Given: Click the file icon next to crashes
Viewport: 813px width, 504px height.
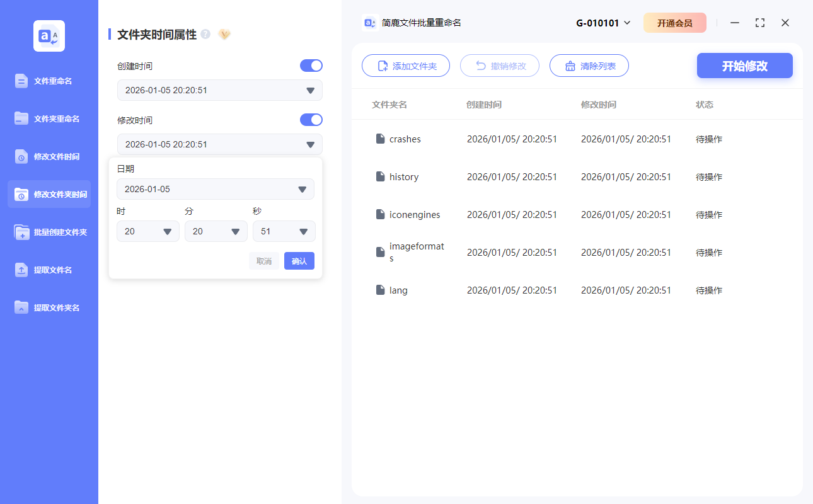Looking at the screenshot, I should click(380, 139).
